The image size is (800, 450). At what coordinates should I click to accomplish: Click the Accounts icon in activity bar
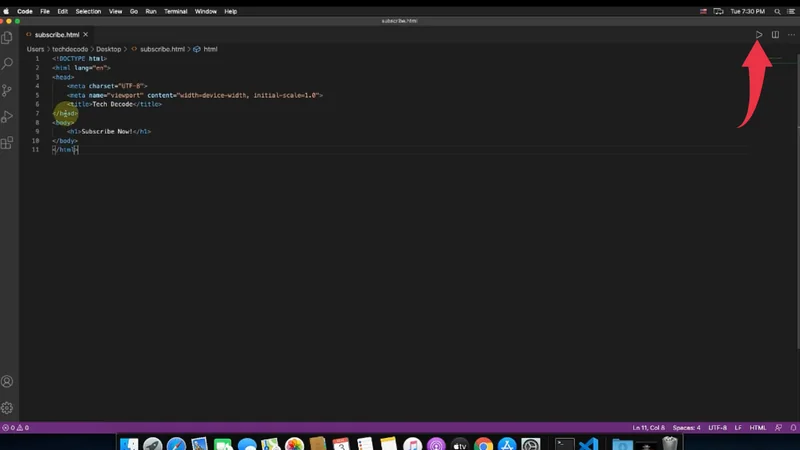7,382
